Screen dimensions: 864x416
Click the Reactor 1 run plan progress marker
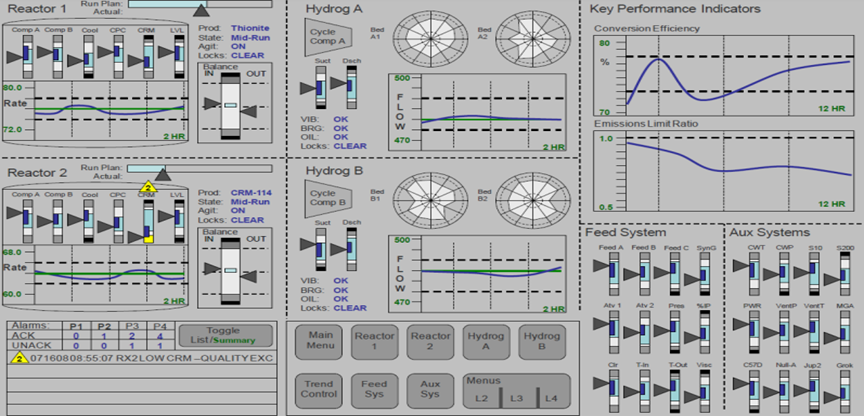coord(201,10)
